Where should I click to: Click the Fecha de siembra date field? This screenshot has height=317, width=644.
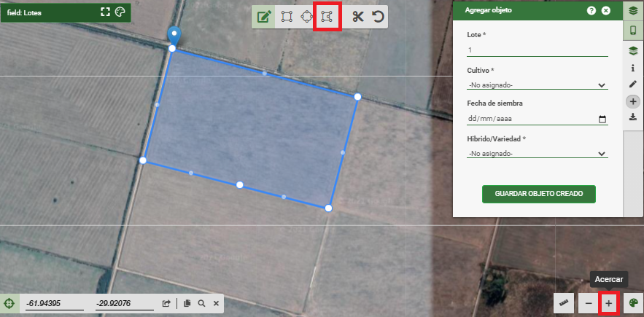(538, 119)
